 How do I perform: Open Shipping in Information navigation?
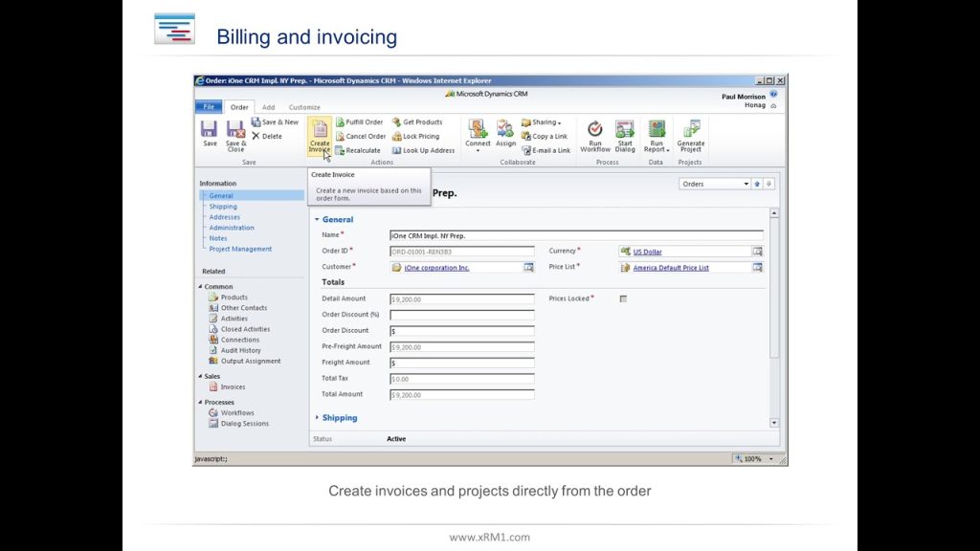(223, 207)
